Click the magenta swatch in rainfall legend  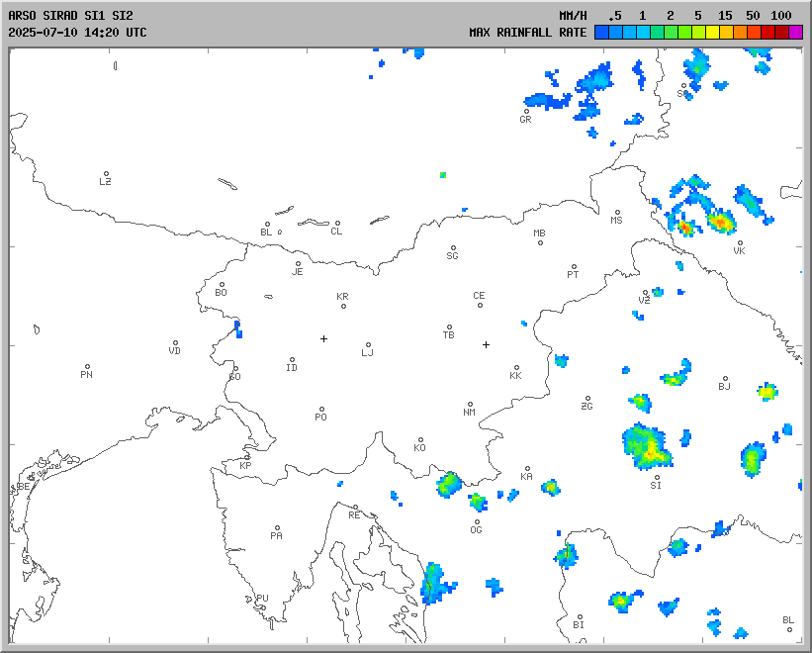click(796, 33)
